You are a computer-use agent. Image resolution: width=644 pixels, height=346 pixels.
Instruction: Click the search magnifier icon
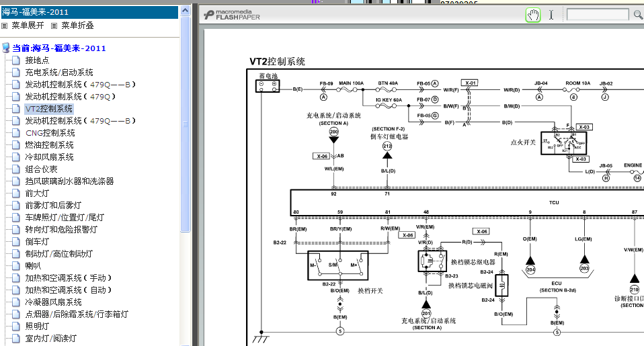638,15
